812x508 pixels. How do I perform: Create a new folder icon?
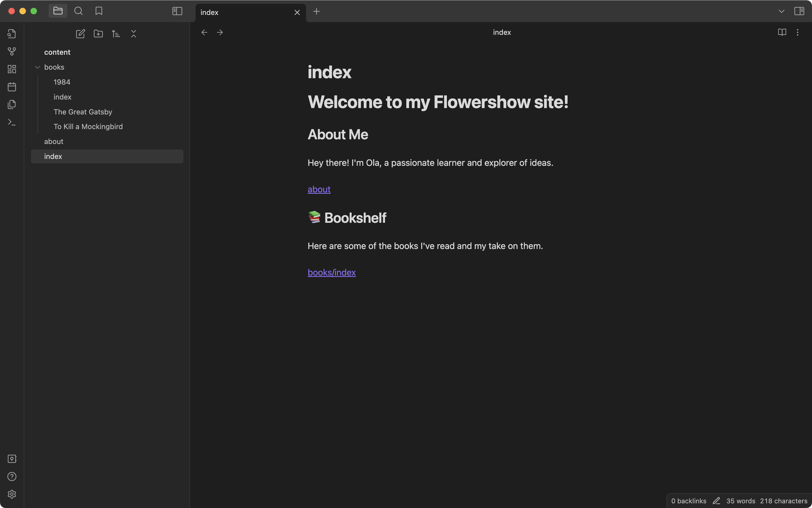click(x=98, y=34)
